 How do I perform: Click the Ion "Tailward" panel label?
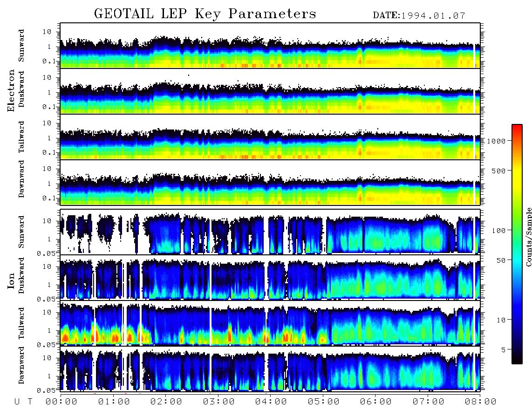[21, 323]
